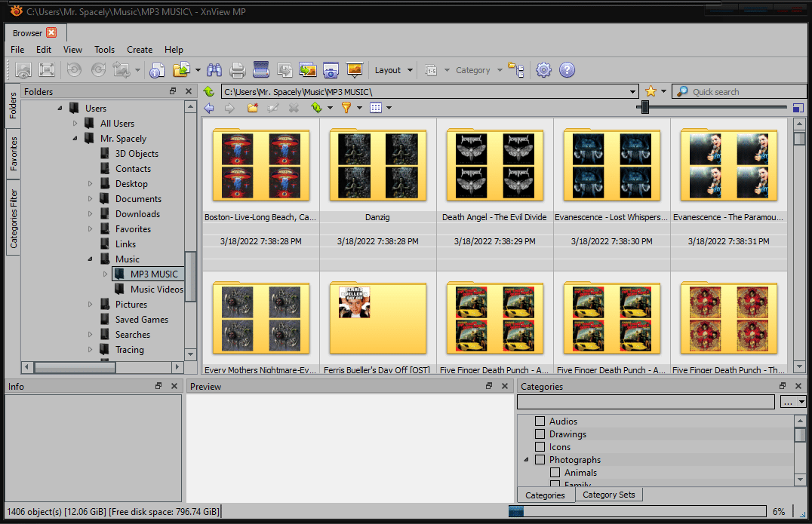The width and height of the screenshot is (812, 524).
Task: Open the Edit menu
Action: coord(44,50)
